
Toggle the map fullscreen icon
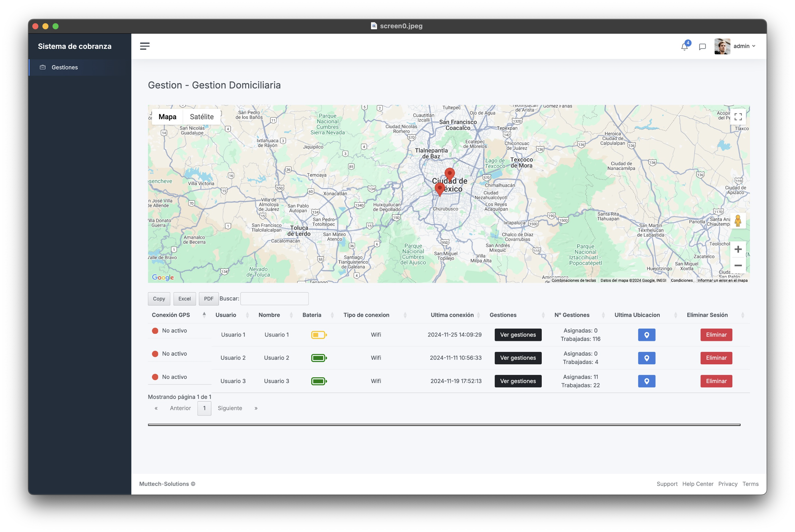pyautogui.click(x=738, y=117)
